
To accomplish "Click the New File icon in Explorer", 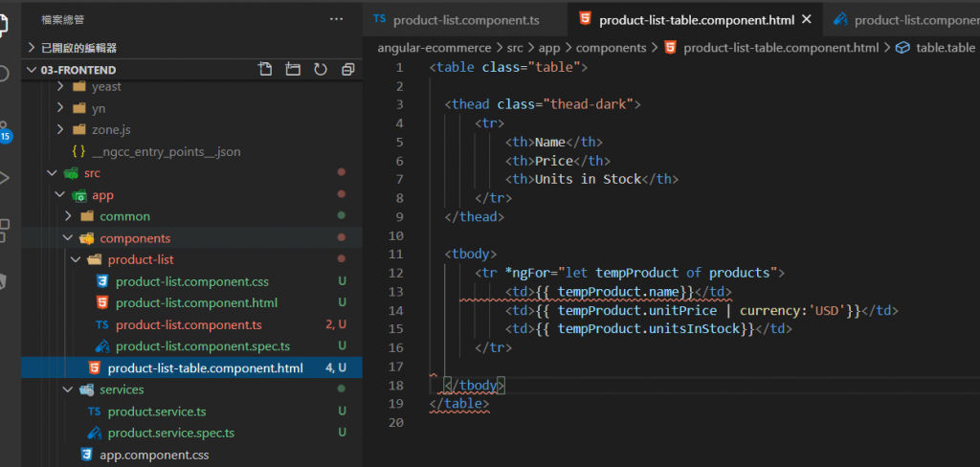I will point(265,70).
